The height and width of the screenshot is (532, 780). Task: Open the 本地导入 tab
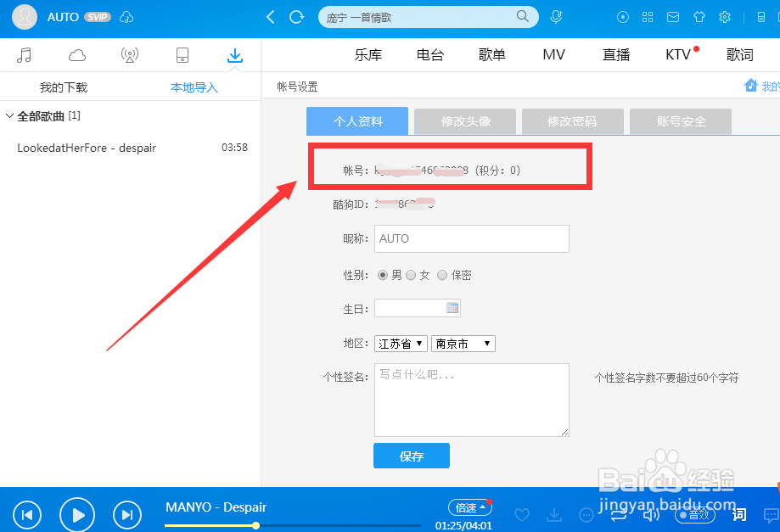[194, 87]
